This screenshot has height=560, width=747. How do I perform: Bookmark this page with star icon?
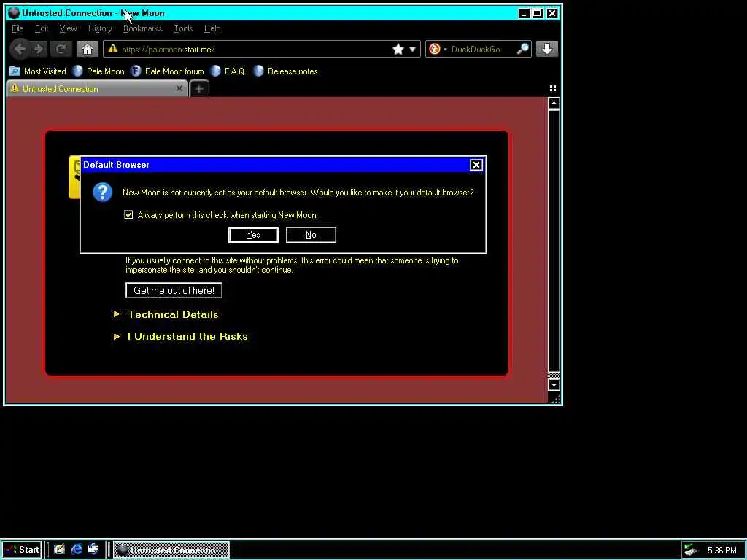pyautogui.click(x=398, y=49)
